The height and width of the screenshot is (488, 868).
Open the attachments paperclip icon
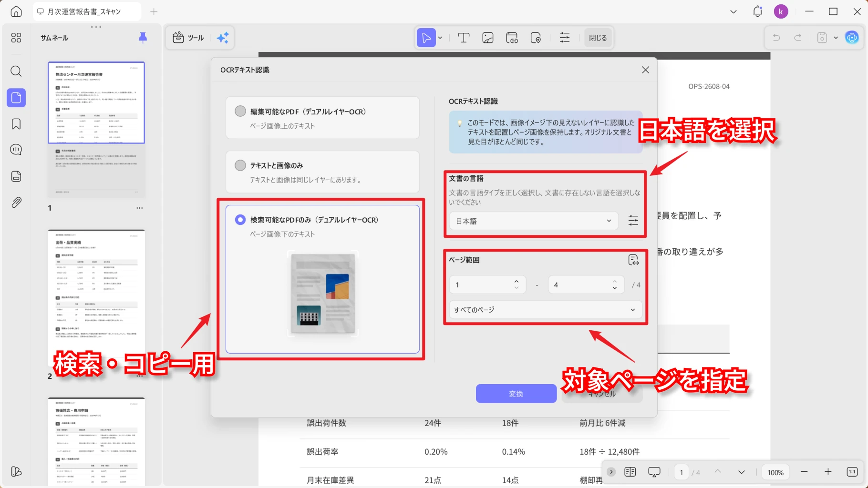pos(16,203)
